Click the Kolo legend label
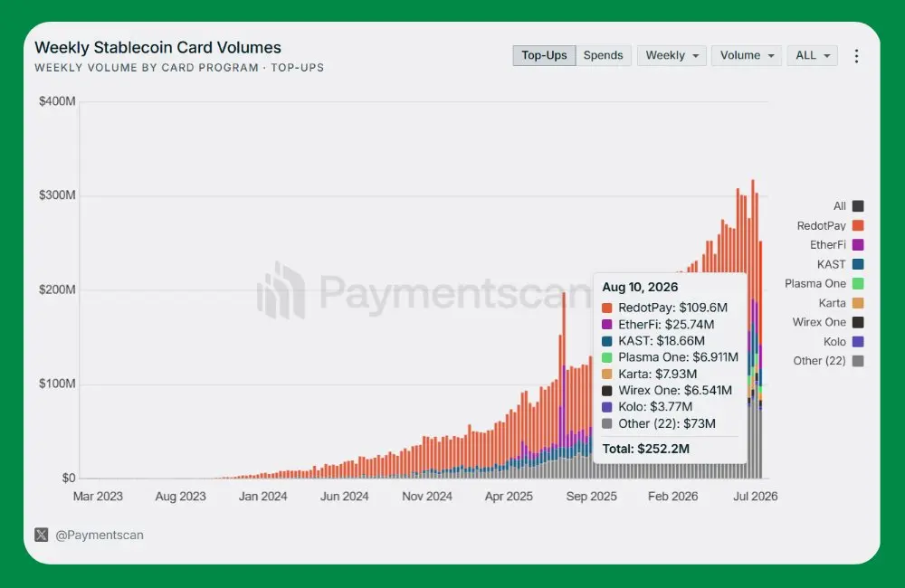Viewport: 905px width, 588px height. pyautogui.click(x=834, y=342)
